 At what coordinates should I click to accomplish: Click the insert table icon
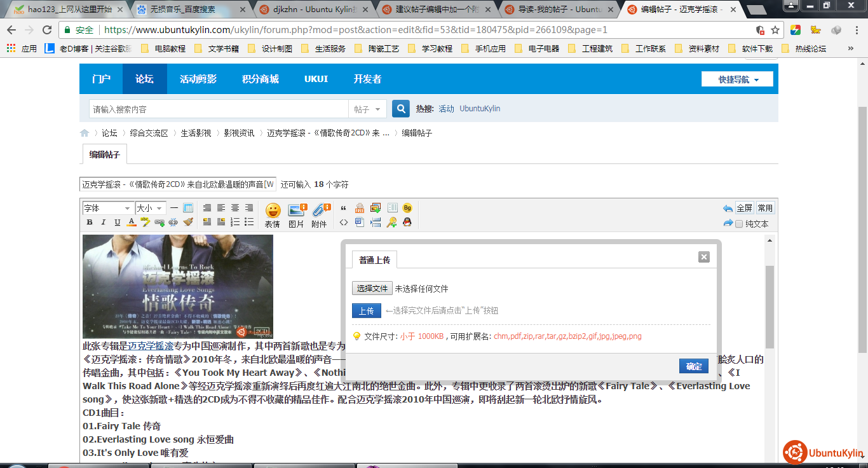tap(188, 208)
